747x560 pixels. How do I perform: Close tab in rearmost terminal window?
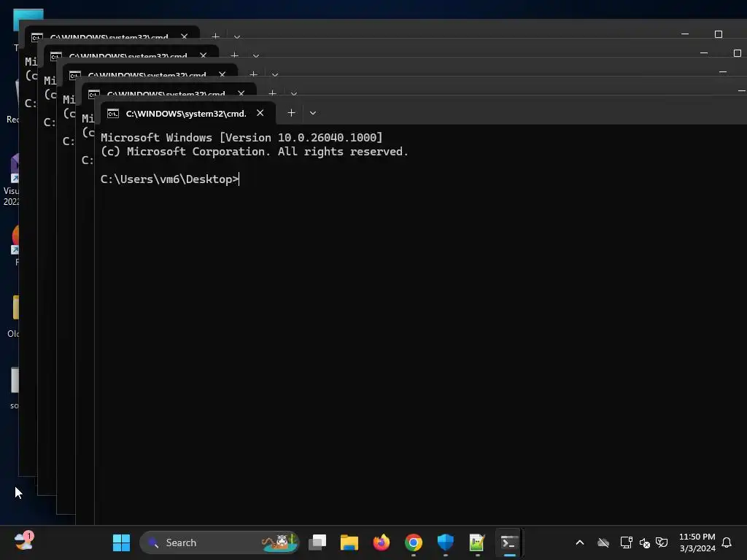coord(185,36)
